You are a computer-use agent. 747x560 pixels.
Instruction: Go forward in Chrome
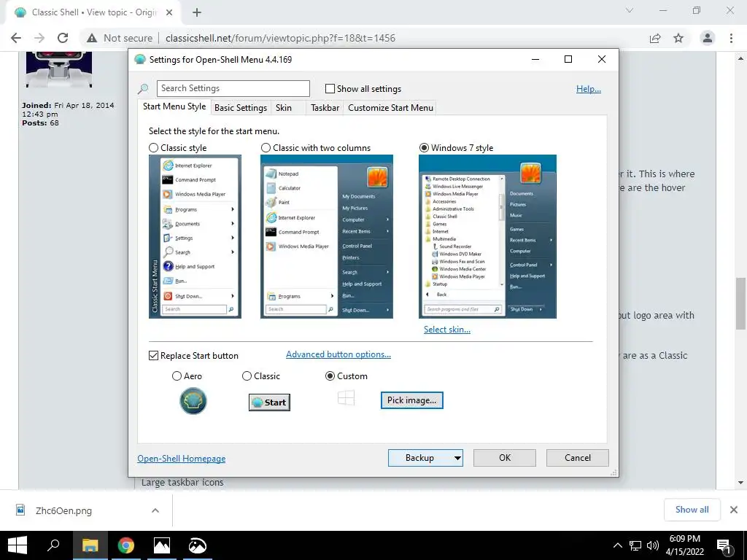(x=39, y=38)
